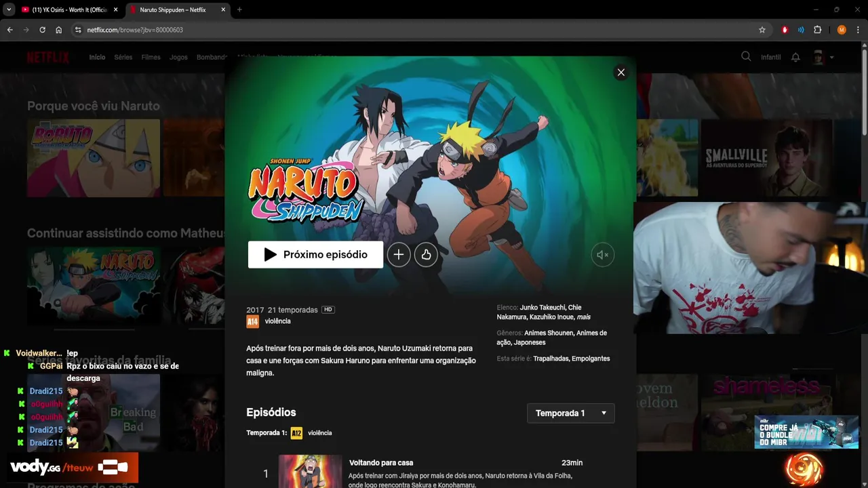Image resolution: width=868 pixels, height=488 pixels.
Task: Select the Bombando navigation item
Action: tap(212, 57)
